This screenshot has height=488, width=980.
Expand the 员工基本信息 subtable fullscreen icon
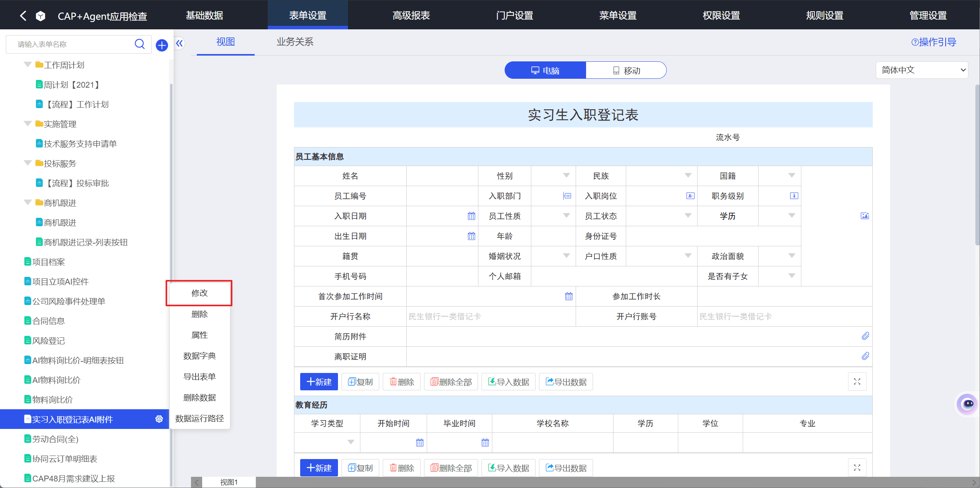(857, 381)
